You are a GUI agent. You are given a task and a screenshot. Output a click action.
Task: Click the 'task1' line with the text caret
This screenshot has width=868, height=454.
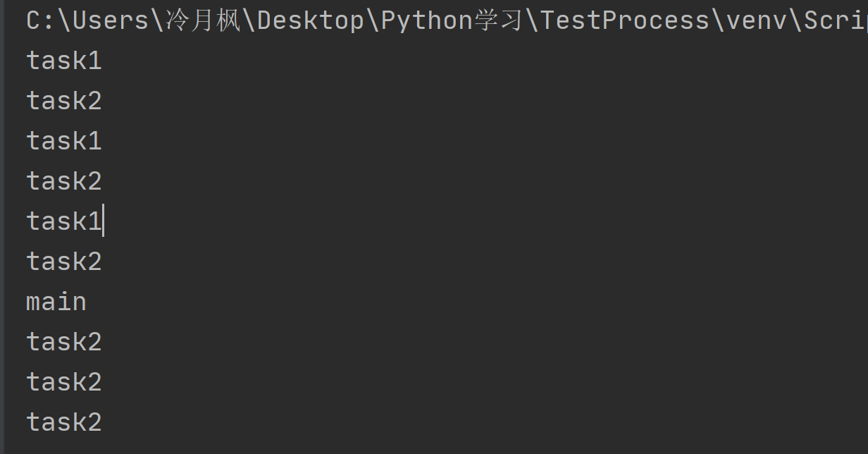(x=64, y=222)
